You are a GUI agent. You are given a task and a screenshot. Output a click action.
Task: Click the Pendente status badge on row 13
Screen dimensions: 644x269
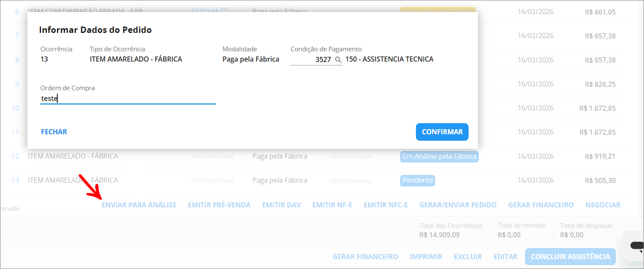[417, 180]
